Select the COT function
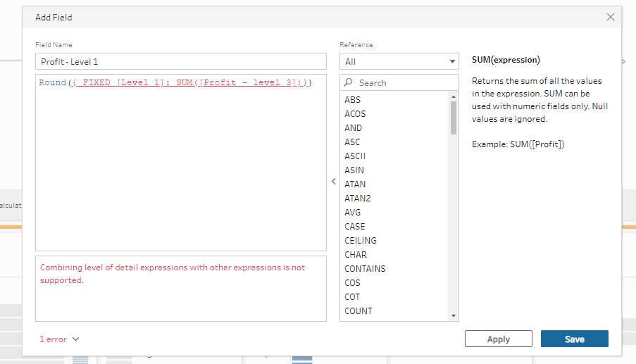This screenshot has height=364, width=636. (352, 297)
